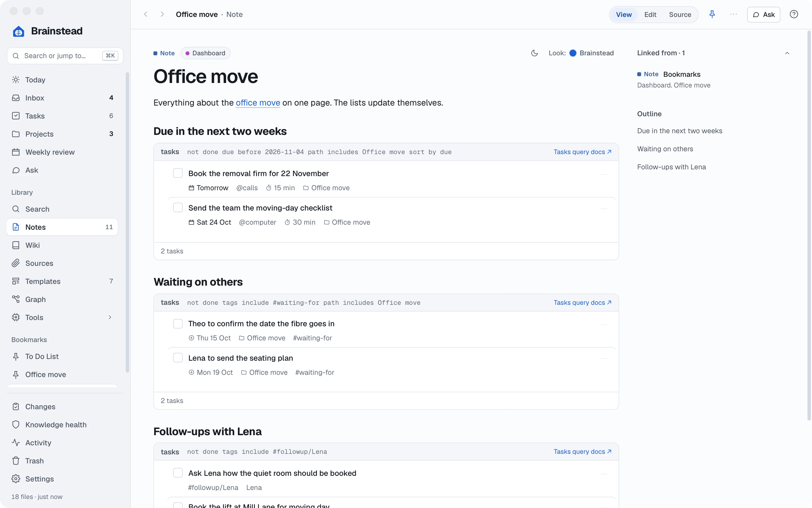Expand the Tools section chevron
The image size is (812, 508).
pos(110,317)
